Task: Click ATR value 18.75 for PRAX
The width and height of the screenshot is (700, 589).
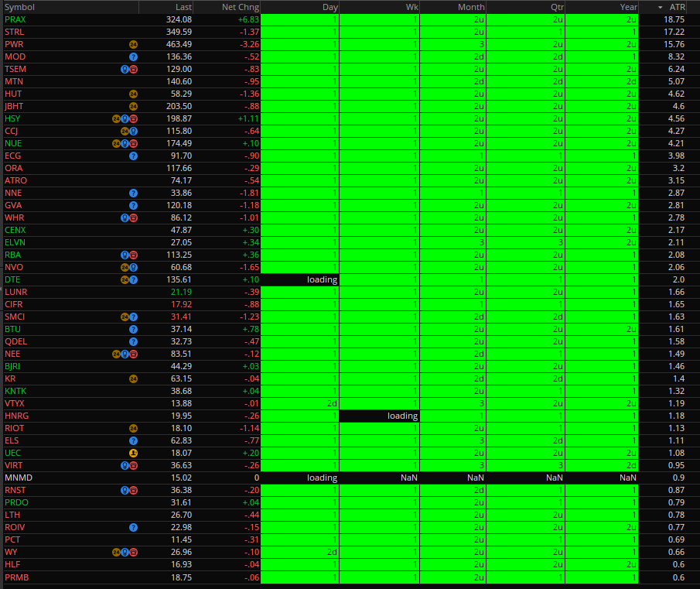Action: 674,19
